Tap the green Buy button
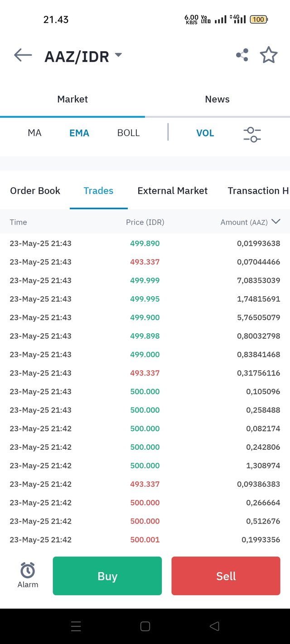Screen dimensions: 290x644 [x=107, y=576]
